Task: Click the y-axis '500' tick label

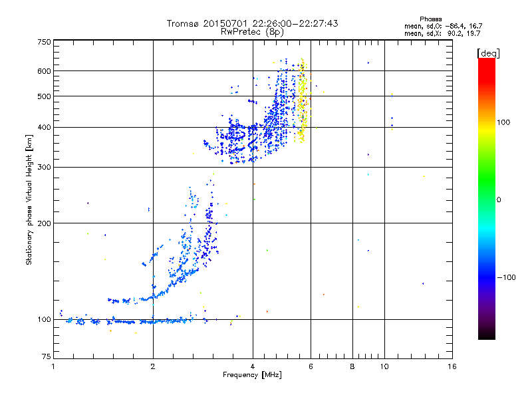Action: 44,96
